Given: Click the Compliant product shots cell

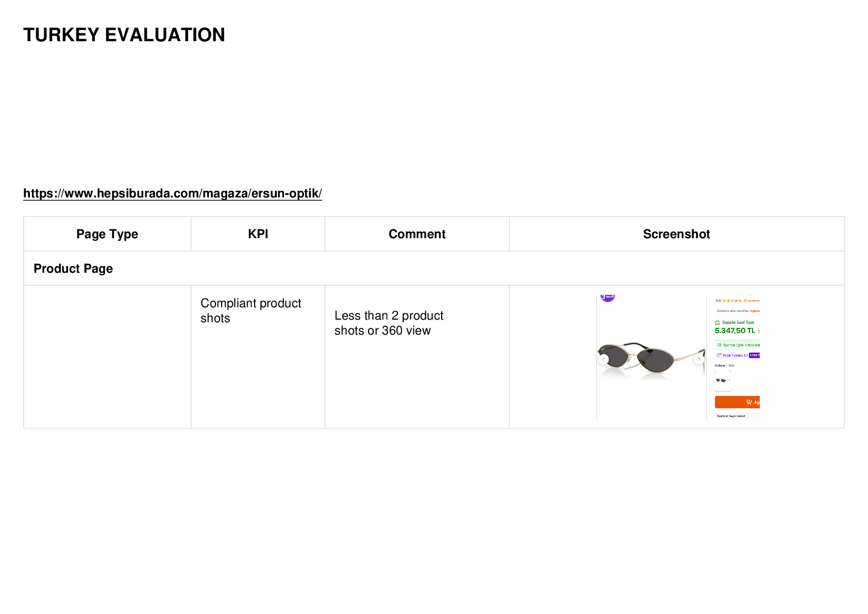Looking at the screenshot, I should pos(258,310).
